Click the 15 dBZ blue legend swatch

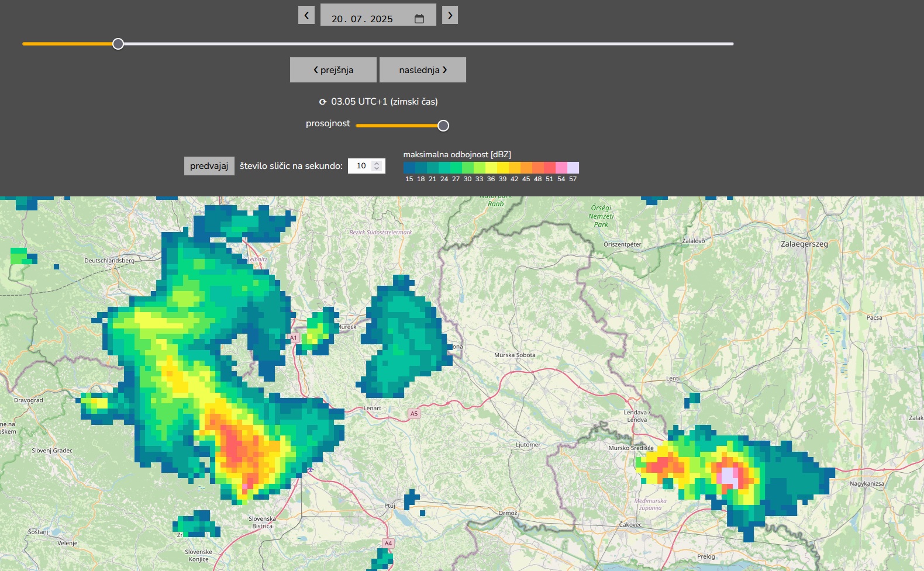click(x=409, y=168)
